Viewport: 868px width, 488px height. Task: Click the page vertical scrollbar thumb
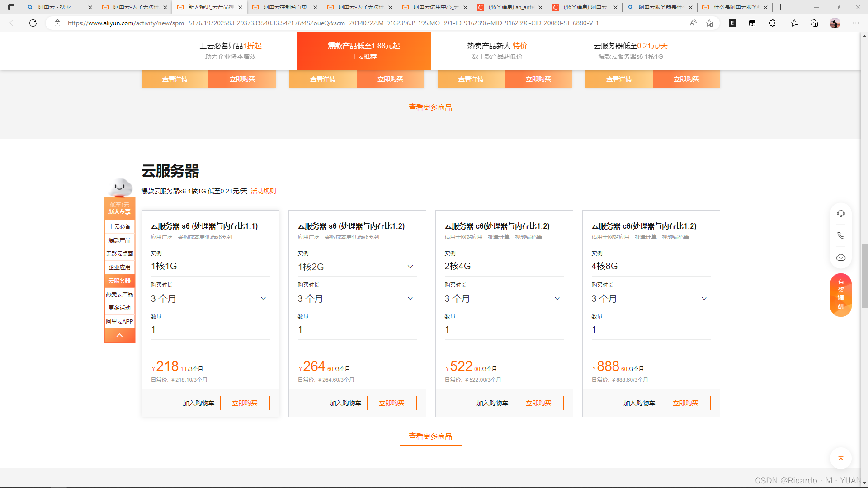864,276
